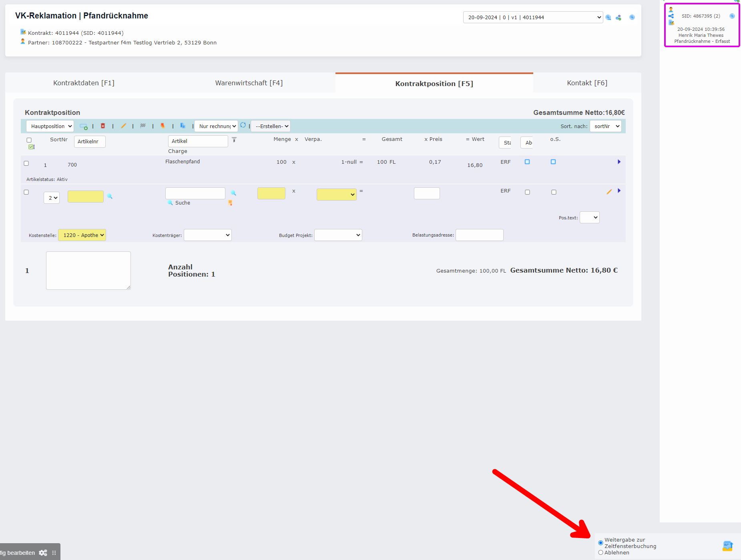
Task: Click the document edit icon under SID 4867395
Action: pos(672,23)
